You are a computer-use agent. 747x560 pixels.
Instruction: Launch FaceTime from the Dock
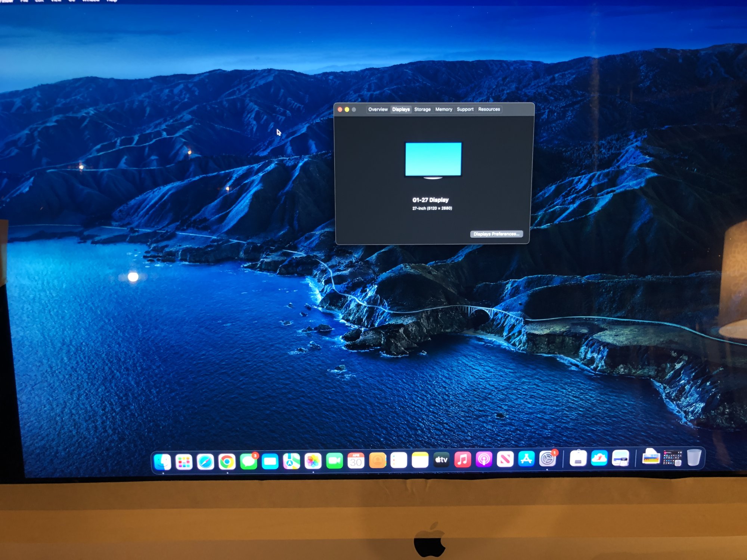point(334,461)
